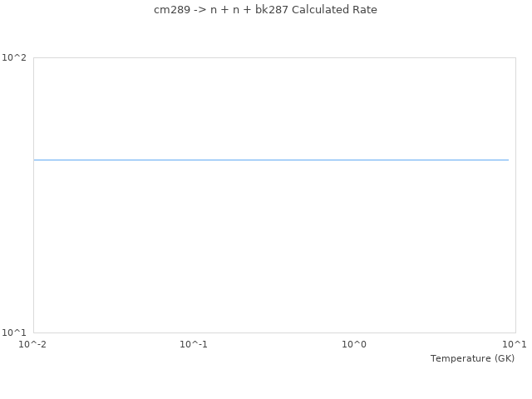Click the chart title text
The width and height of the screenshot is (532, 399).
coord(265,10)
